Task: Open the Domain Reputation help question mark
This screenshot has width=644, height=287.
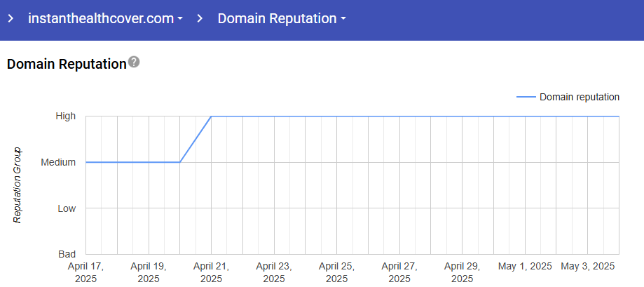Action: click(134, 62)
